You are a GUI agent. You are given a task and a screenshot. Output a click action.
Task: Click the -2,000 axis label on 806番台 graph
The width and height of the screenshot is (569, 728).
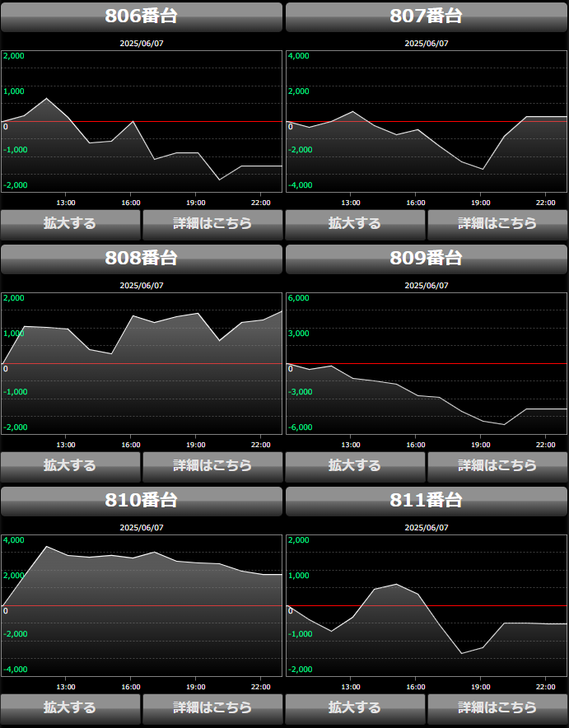click(16, 185)
